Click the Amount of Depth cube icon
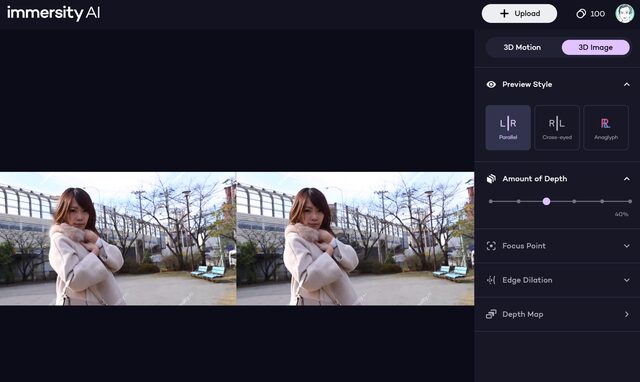 click(491, 179)
